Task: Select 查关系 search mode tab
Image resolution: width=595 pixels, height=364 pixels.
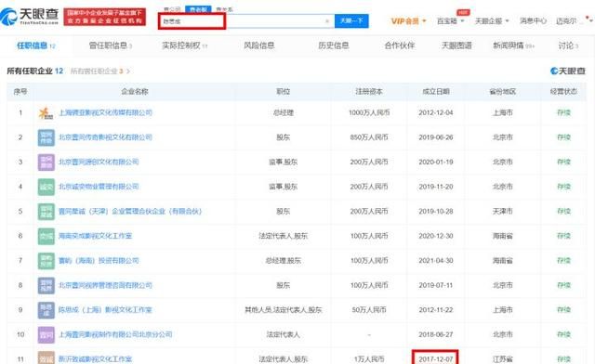Action: tap(224, 9)
